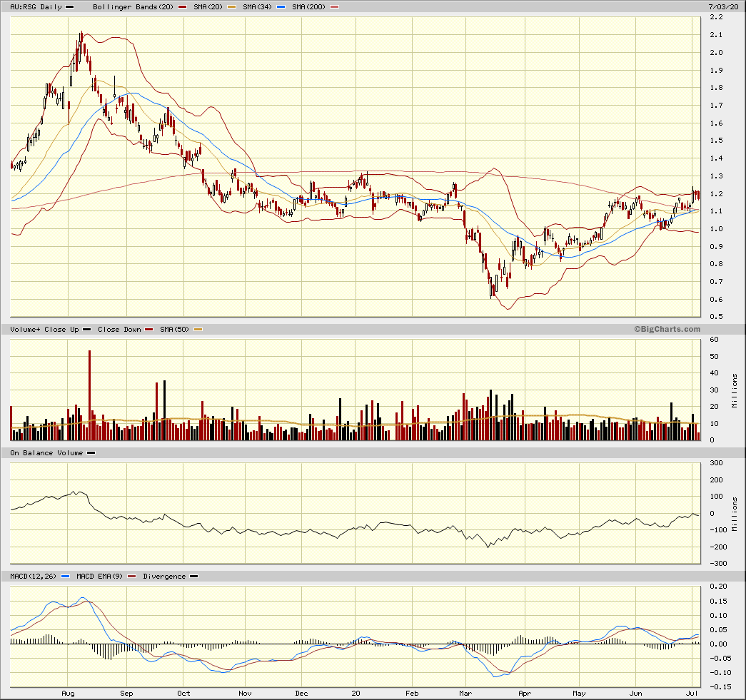The width and height of the screenshot is (746, 700).
Task: Click the Dec label on time axis
Action: (301, 694)
